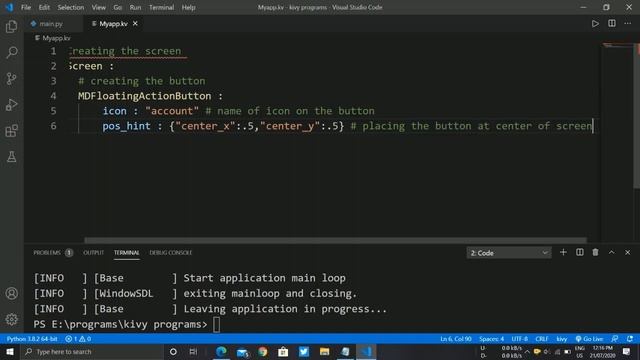
Task: Open the Selection menu
Action: [x=71, y=7]
